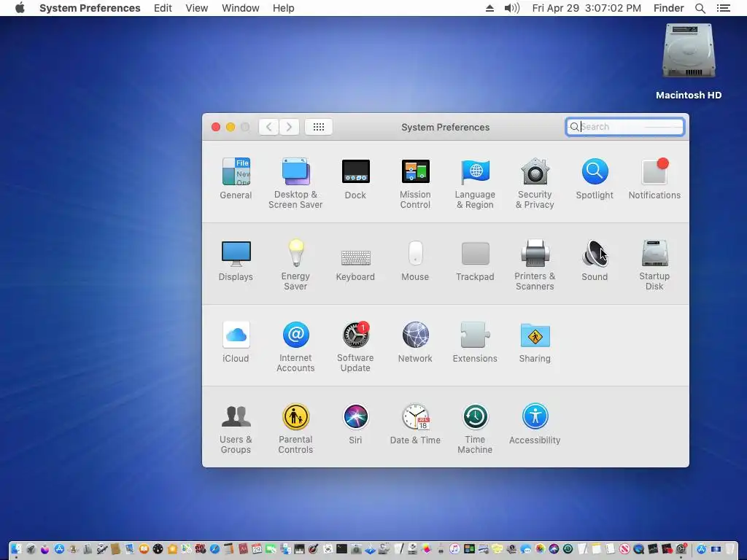Image resolution: width=747 pixels, height=560 pixels.
Task: Open the Network preference pane
Action: 415,343
